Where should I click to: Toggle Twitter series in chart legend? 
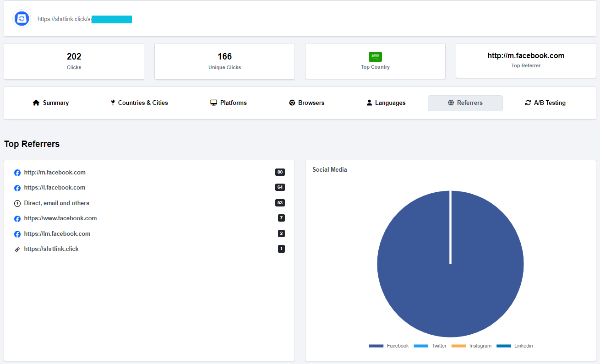click(431, 346)
